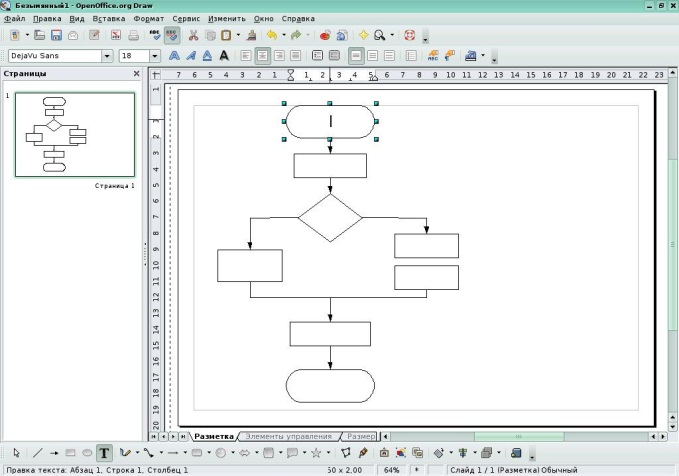
Task: Click the Open file icon
Action: tap(39, 35)
